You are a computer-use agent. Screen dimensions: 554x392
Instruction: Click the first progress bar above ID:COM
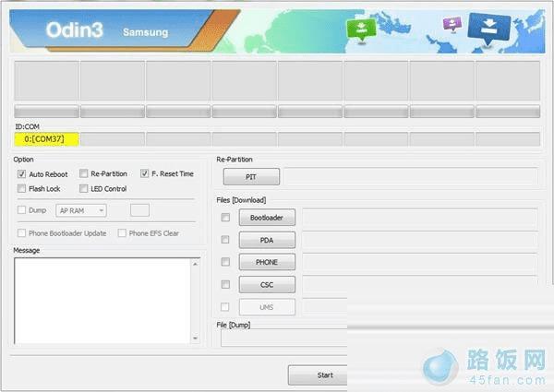[47, 111]
